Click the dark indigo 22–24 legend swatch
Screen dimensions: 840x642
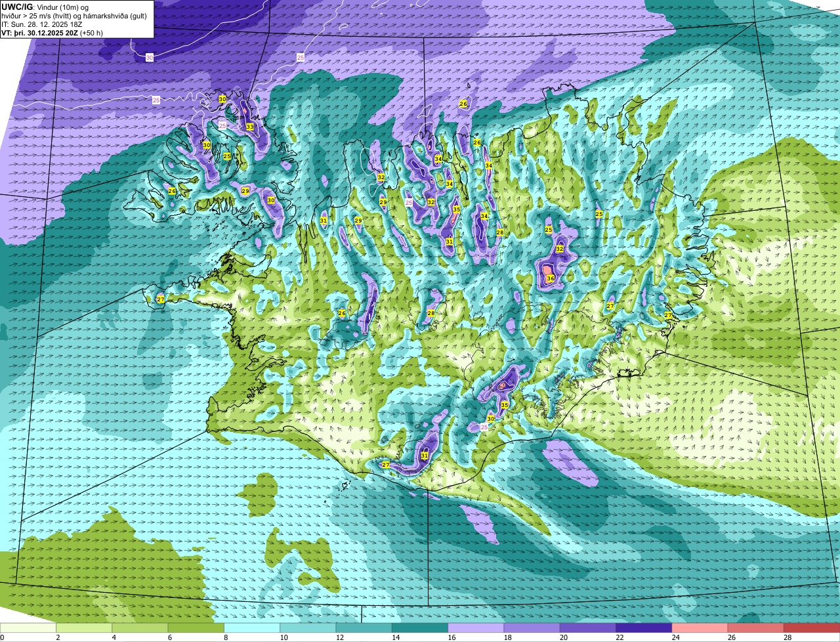(643, 628)
